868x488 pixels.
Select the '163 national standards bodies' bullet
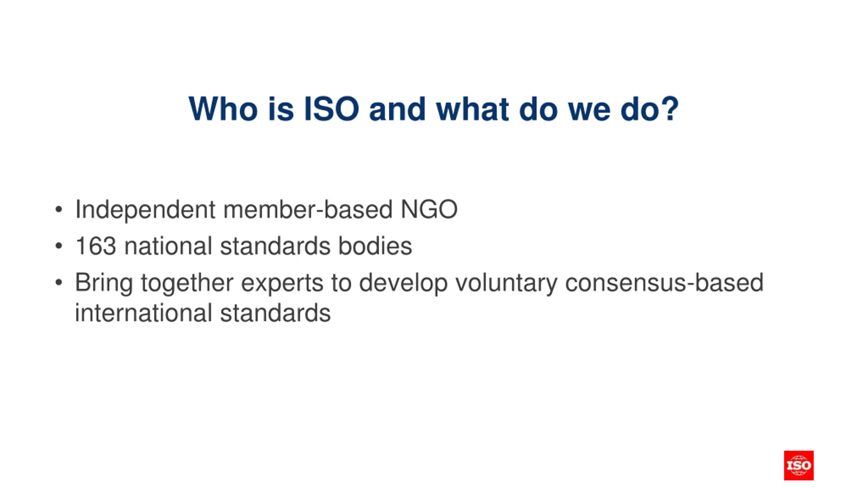(x=243, y=246)
